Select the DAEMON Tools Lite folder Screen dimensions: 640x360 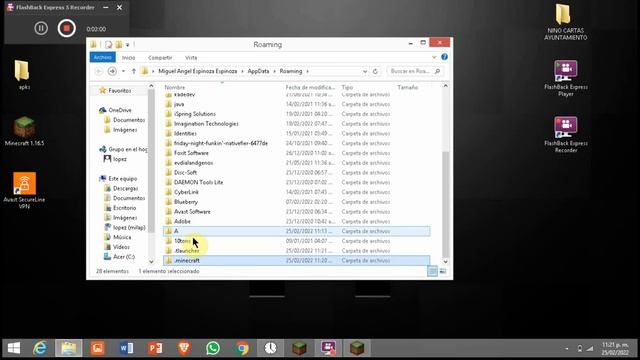[x=297, y=182]
